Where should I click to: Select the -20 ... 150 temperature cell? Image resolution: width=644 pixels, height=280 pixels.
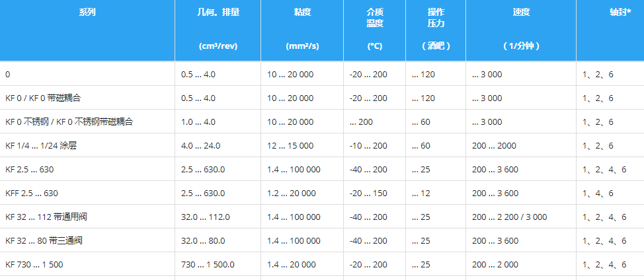pos(368,193)
